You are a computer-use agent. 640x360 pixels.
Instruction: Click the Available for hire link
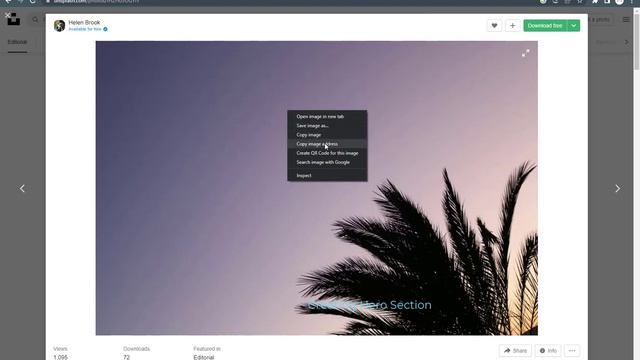[85, 29]
